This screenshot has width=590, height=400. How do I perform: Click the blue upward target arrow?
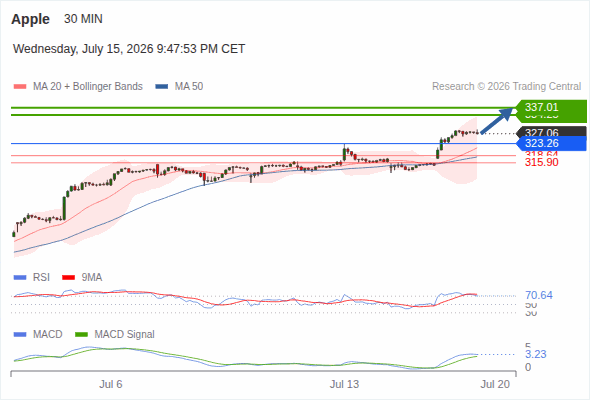497,120
